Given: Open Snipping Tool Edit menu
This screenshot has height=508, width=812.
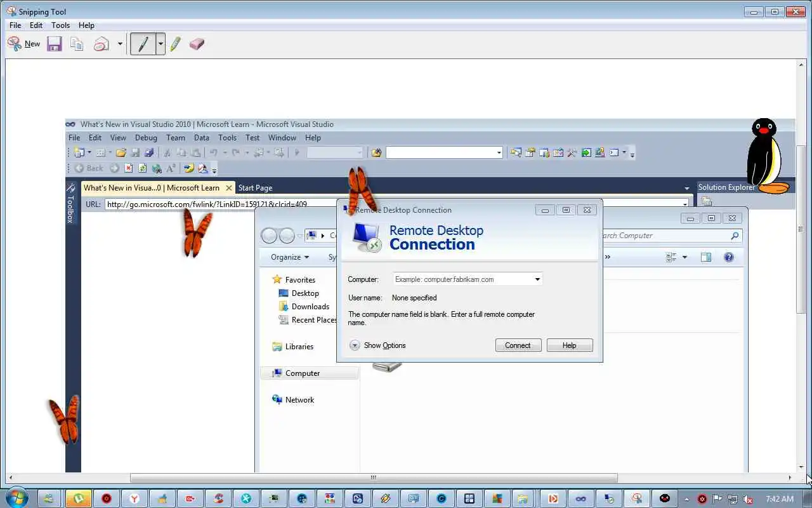Looking at the screenshot, I should coord(36,25).
